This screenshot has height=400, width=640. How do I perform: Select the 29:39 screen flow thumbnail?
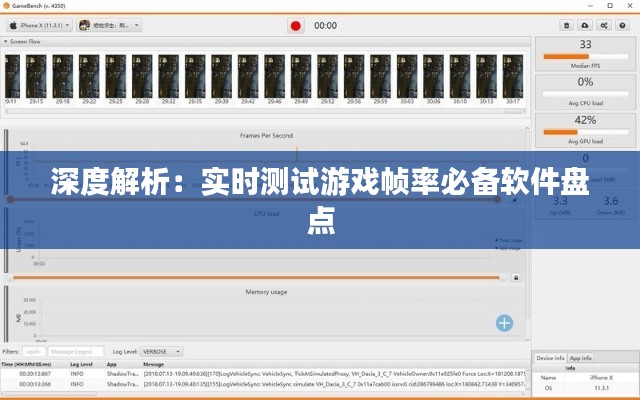[222, 76]
